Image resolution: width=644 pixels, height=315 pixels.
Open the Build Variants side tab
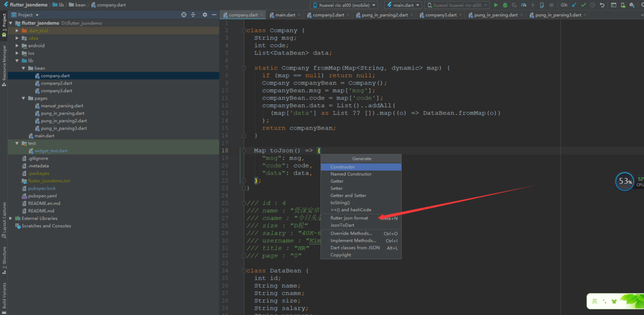point(4,297)
